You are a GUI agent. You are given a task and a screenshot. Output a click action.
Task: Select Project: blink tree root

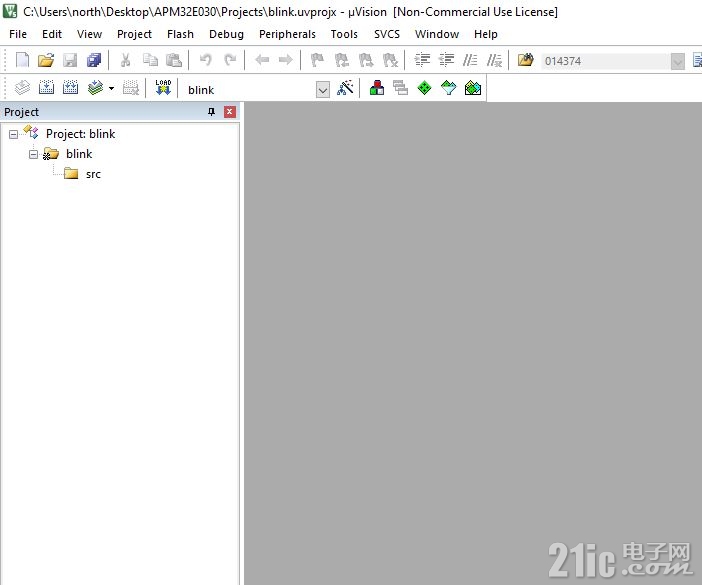point(81,134)
